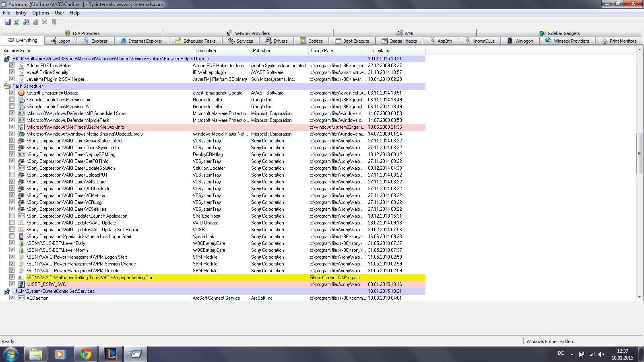Enable the GoogleUpdateTaskMachineCore task checkbox
The image size is (644, 362).
(12, 100)
